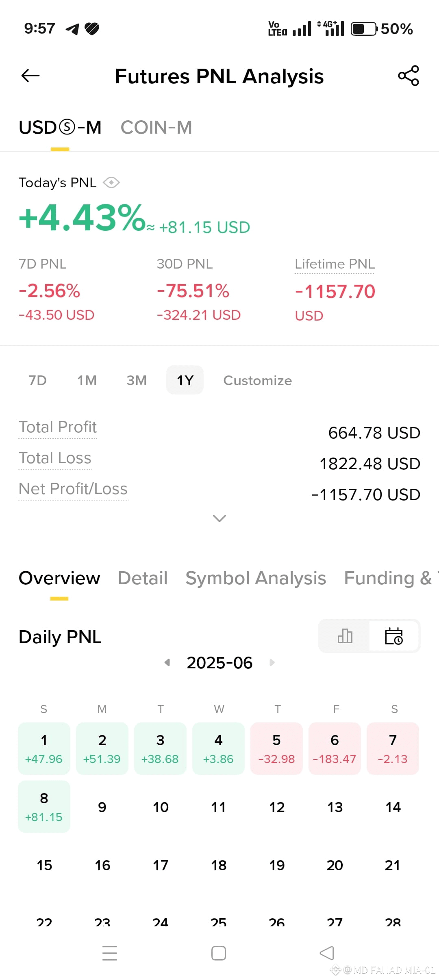Viewport: 439px width, 980px height.
Task: Select June 8 calendar day cell
Action: point(44,807)
